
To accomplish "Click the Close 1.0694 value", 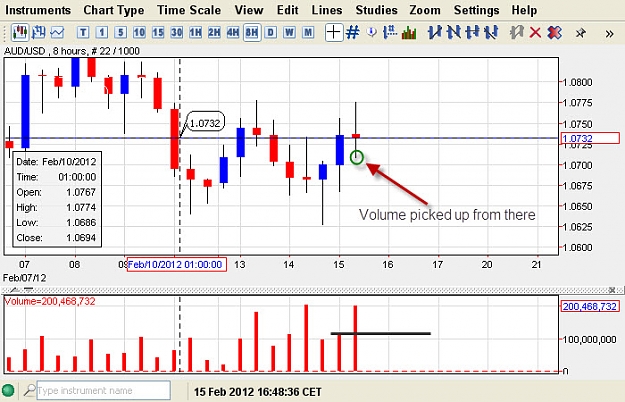I will tap(81, 237).
